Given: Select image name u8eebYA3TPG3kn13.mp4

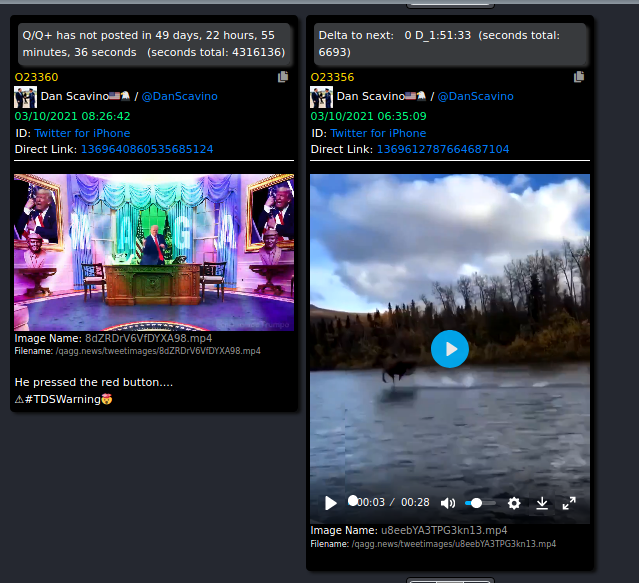Looking at the screenshot, I should (444, 530).
